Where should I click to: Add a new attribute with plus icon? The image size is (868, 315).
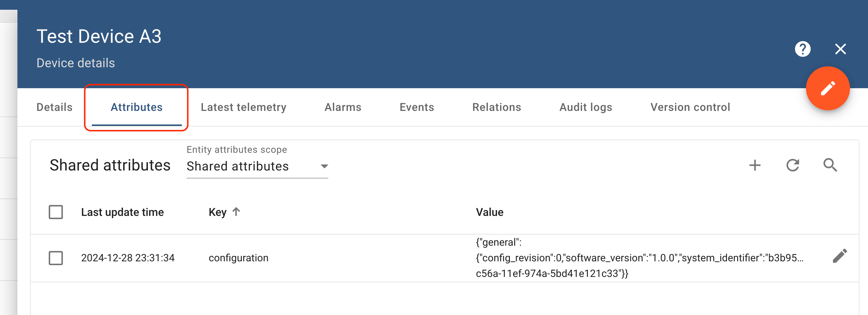755,165
